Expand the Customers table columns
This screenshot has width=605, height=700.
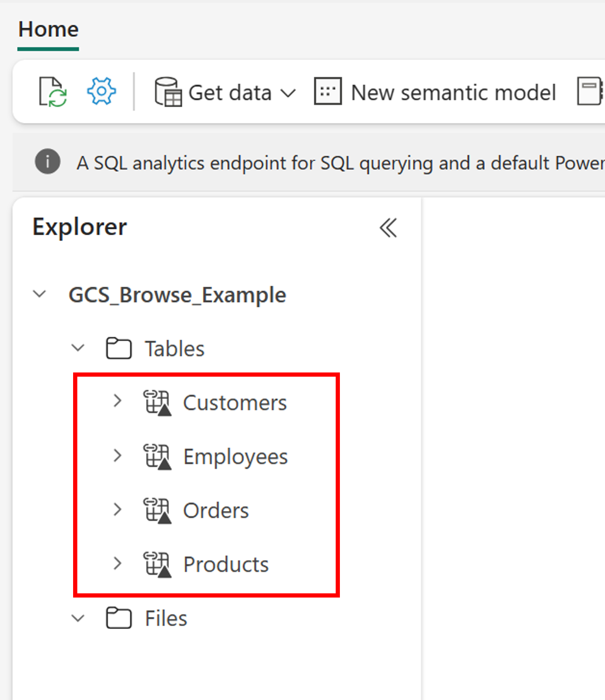point(117,402)
